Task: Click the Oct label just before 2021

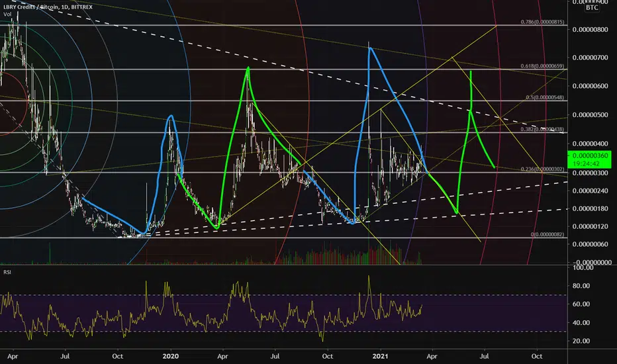Action: pyautogui.click(x=328, y=356)
